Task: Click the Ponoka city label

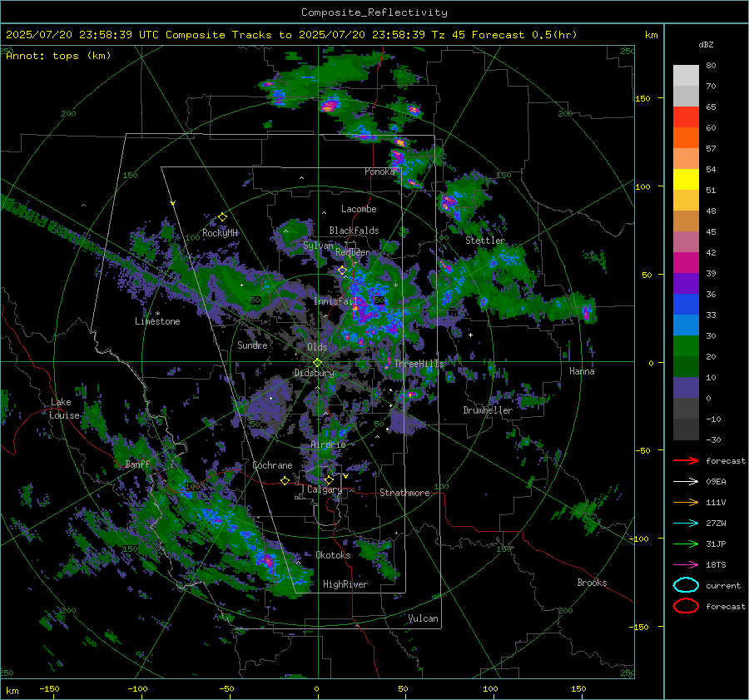Action: click(379, 171)
